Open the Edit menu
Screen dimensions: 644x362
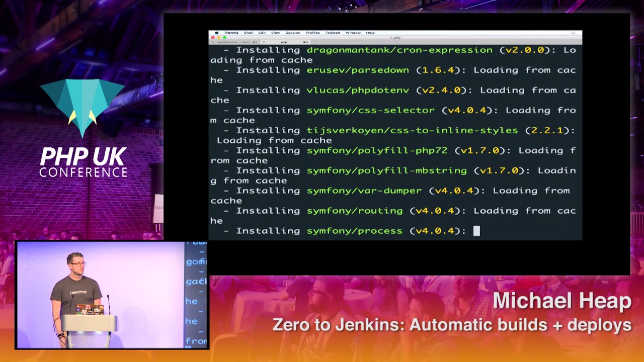[262, 33]
